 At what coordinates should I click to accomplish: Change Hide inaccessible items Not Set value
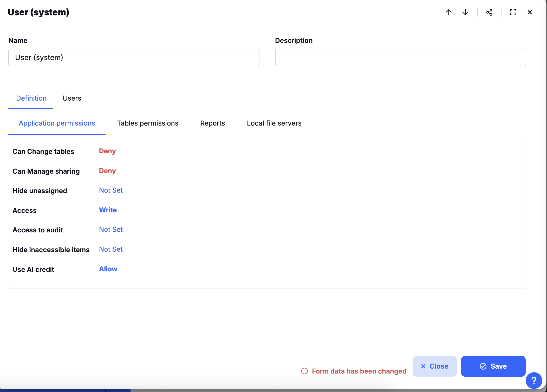(x=111, y=249)
